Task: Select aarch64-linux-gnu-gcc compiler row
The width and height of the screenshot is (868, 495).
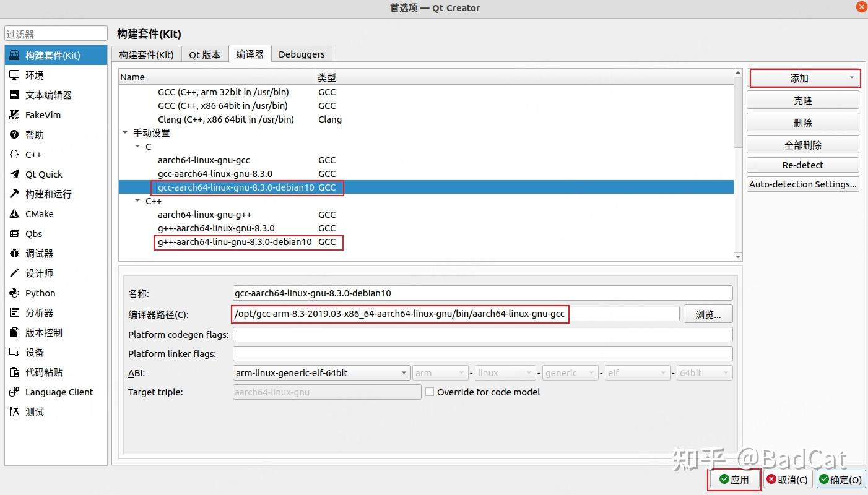Action: [x=426, y=160]
